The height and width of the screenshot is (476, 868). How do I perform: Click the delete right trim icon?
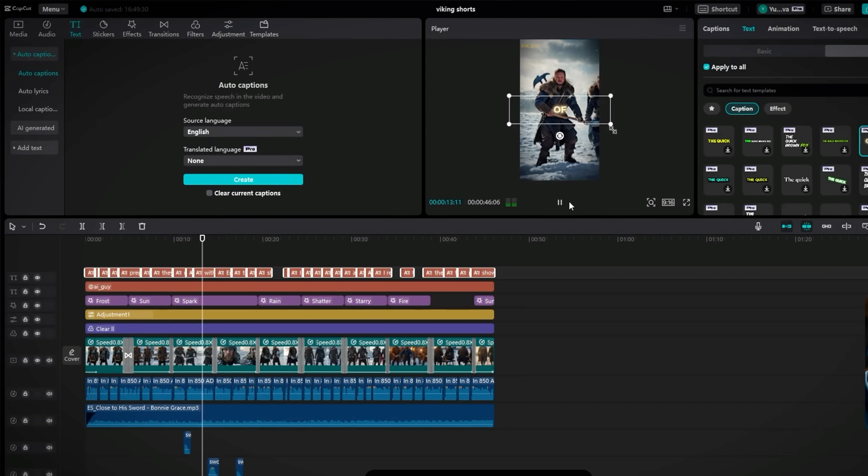122,226
